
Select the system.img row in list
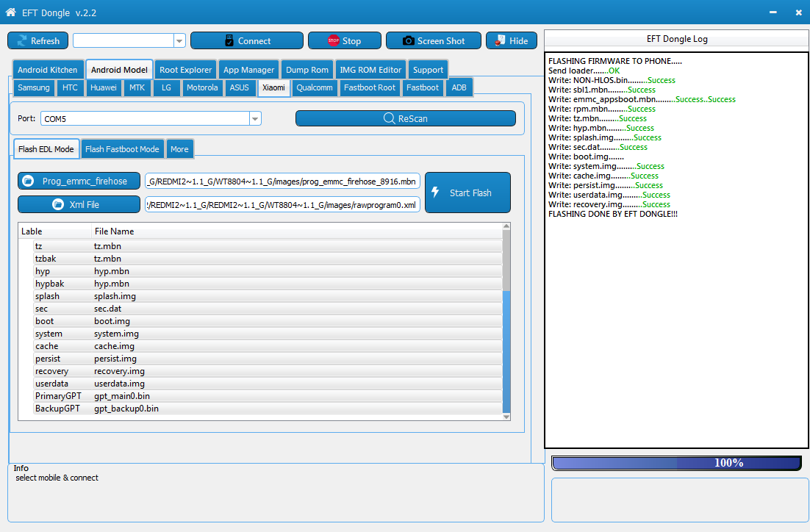coord(116,334)
